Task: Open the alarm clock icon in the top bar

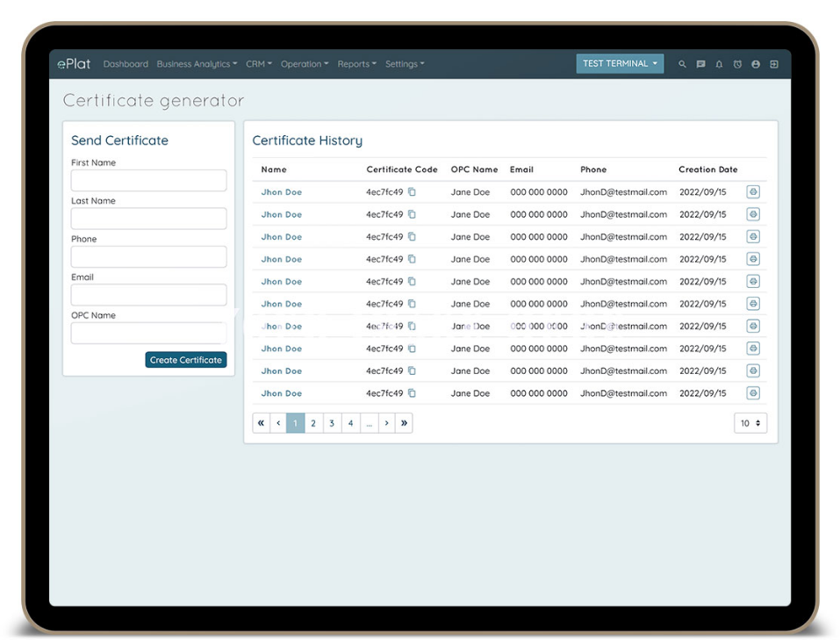Action: pos(737,64)
